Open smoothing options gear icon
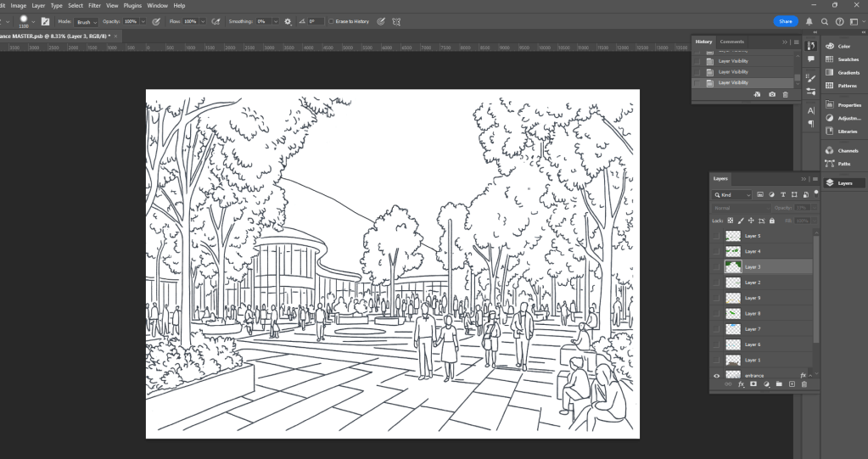868x459 pixels. click(288, 21)
